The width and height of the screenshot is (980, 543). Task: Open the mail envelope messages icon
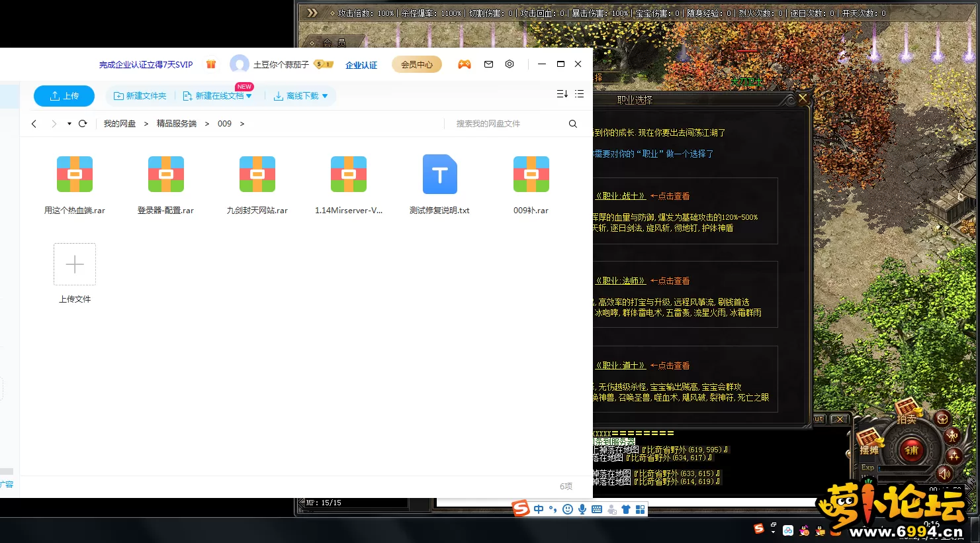(x=488, y=64)
